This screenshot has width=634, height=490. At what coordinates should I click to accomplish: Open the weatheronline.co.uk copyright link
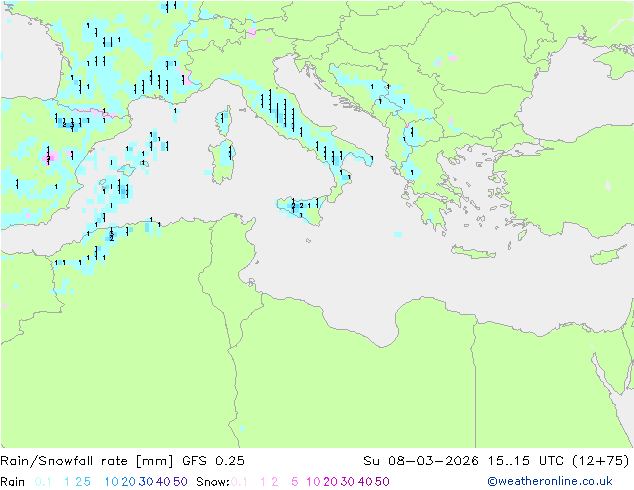550,481
